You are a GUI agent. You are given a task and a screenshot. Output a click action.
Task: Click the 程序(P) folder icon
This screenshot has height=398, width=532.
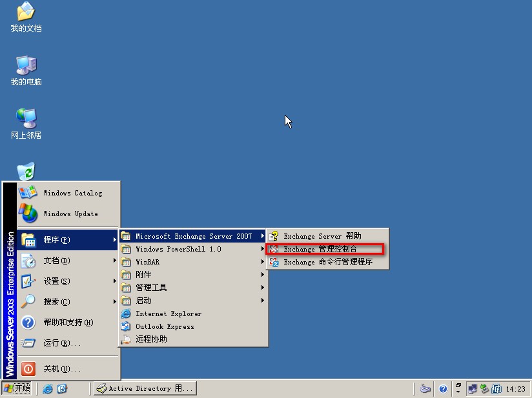[28, 240]
